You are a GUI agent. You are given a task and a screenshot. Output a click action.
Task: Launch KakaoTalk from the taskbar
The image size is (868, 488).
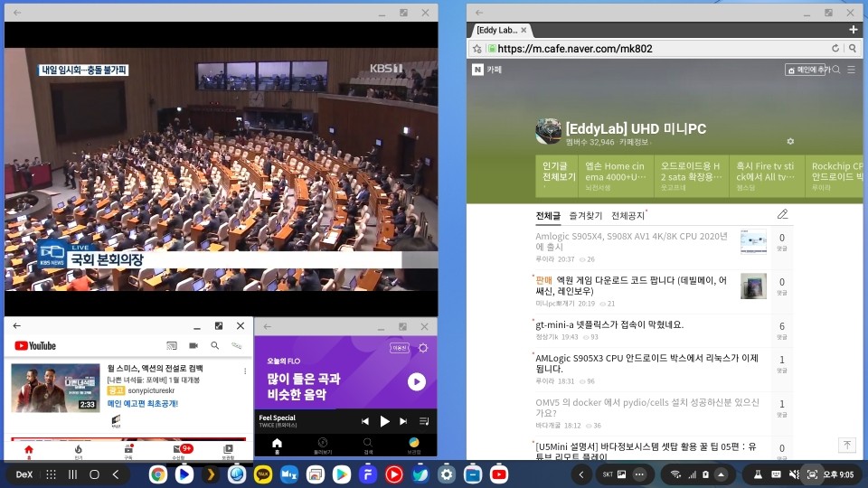pyautogui.click(x=263, y=474)
